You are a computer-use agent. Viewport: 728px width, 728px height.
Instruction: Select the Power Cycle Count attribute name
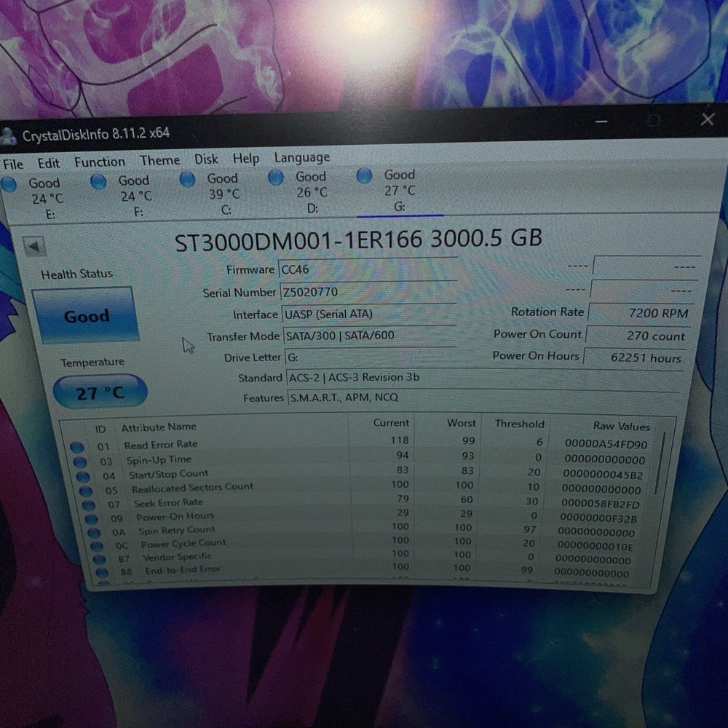[183, 543]
